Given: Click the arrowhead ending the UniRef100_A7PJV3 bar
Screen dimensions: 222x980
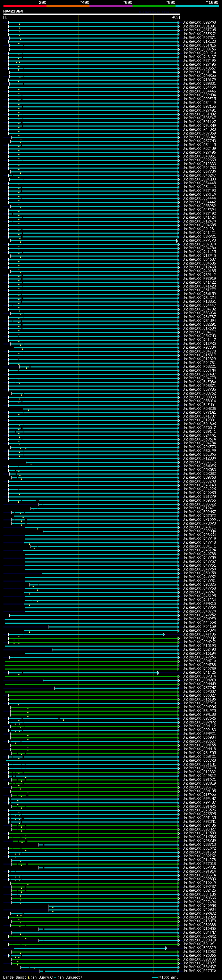Looking at the screenshot, I should [177, 241].
